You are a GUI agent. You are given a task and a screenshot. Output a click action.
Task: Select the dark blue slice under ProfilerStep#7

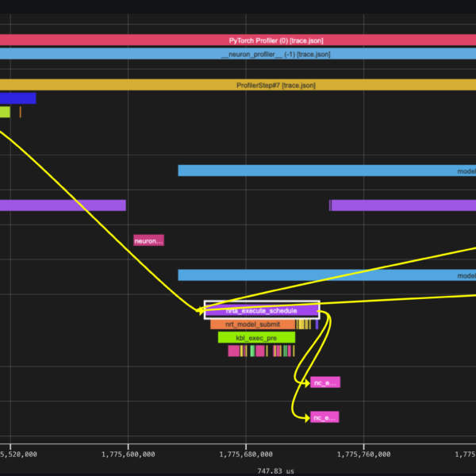click(18, 98)
